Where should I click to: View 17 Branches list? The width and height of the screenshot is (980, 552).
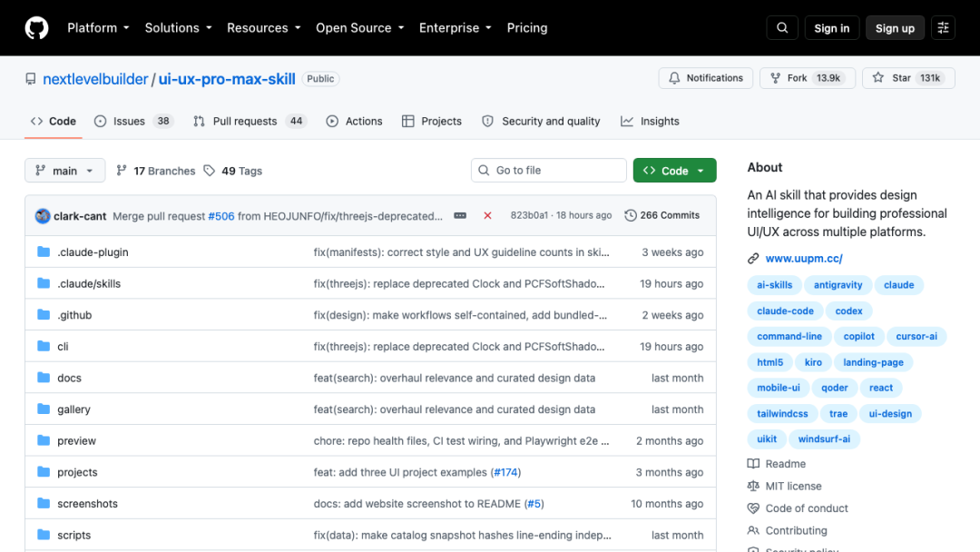(156, 171)
